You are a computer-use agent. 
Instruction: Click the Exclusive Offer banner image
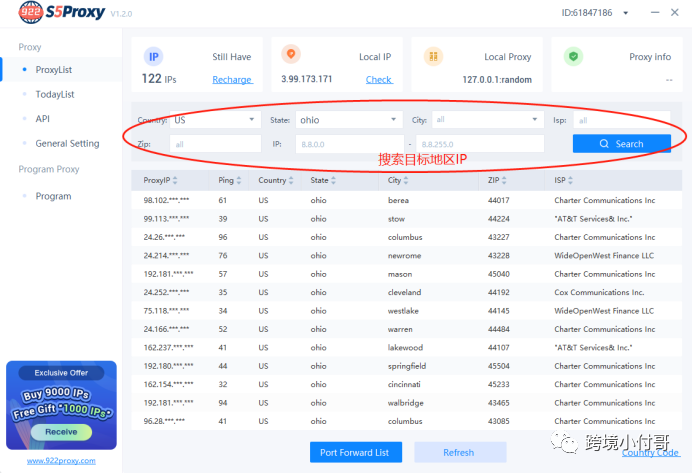point(61,405)
